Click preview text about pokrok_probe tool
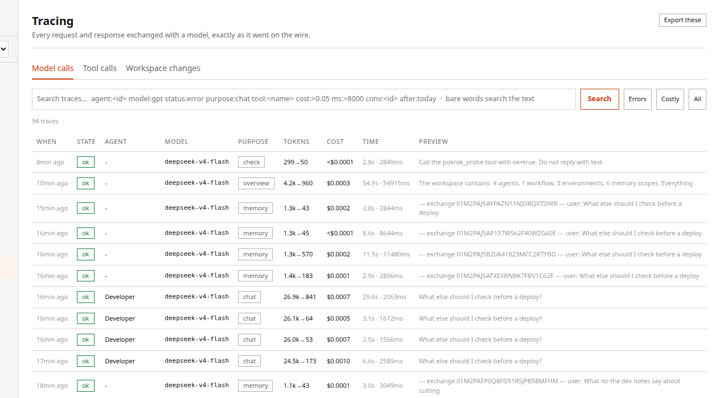This screenshot has width=720, height=398. coord(511,162)
